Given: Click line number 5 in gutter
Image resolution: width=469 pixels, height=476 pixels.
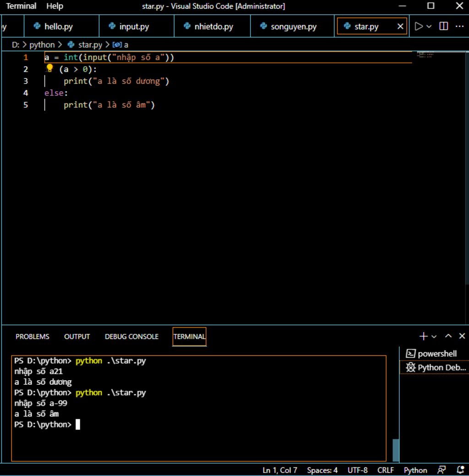Looking at the screenshot, I should 26,105.
